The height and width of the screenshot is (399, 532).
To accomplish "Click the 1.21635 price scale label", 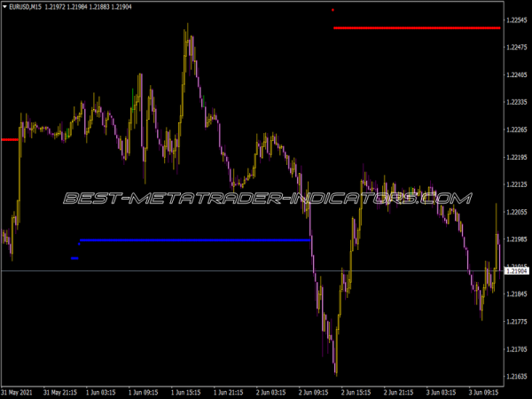I will [x=515, y=377].
